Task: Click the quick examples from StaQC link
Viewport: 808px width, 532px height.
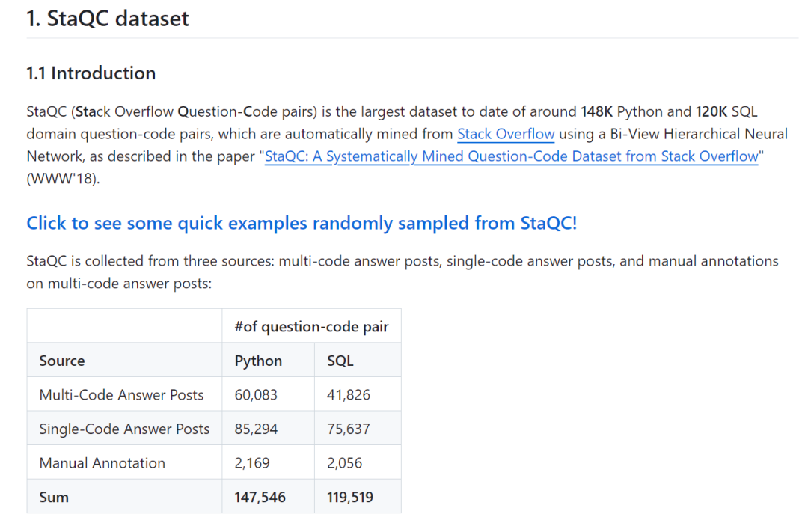Action: click(x=302, y=223)
